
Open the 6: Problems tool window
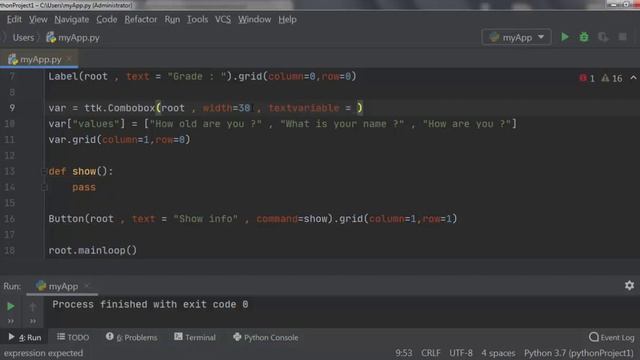pyautogui.click(x=131, y=338)
